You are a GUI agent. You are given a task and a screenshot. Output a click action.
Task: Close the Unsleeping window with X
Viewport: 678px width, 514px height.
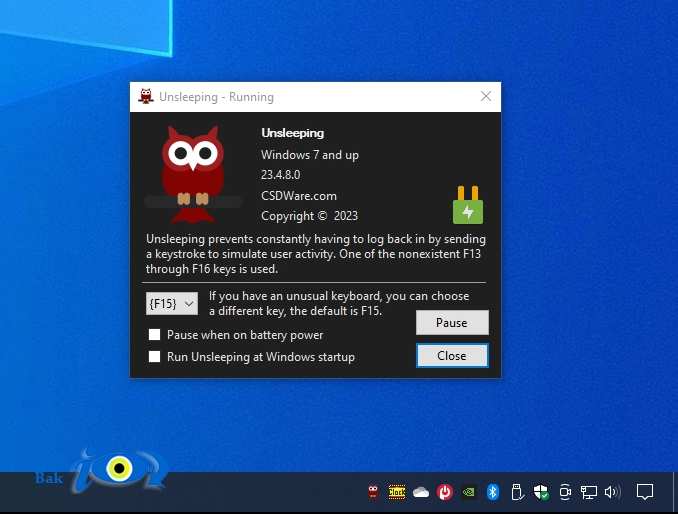tap(486, 96)
